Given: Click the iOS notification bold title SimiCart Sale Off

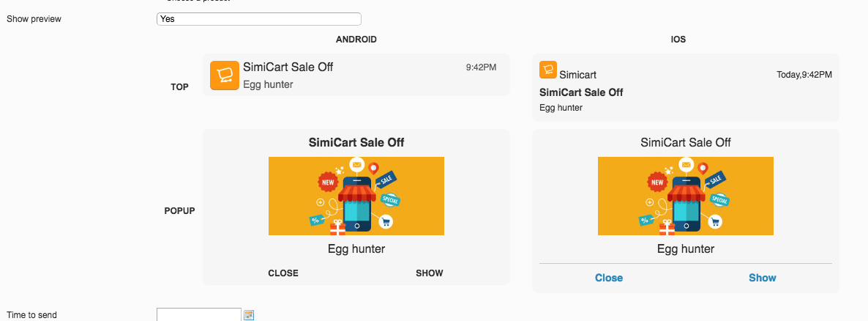Looking at the screenshot, I should pos(581,92).
